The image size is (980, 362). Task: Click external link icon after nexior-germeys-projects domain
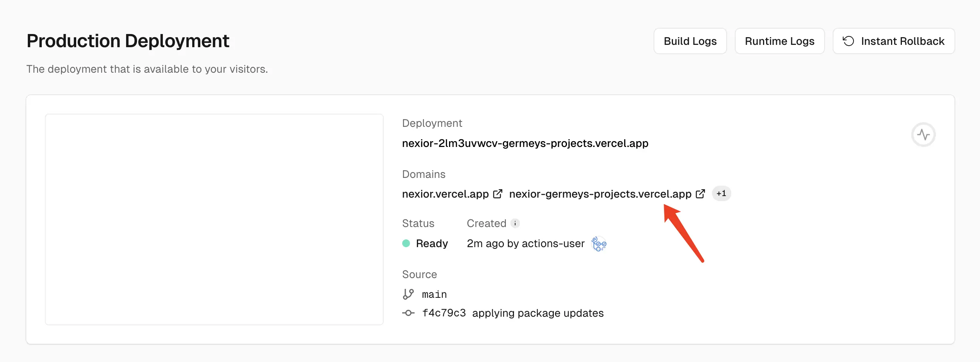point(700,194)
